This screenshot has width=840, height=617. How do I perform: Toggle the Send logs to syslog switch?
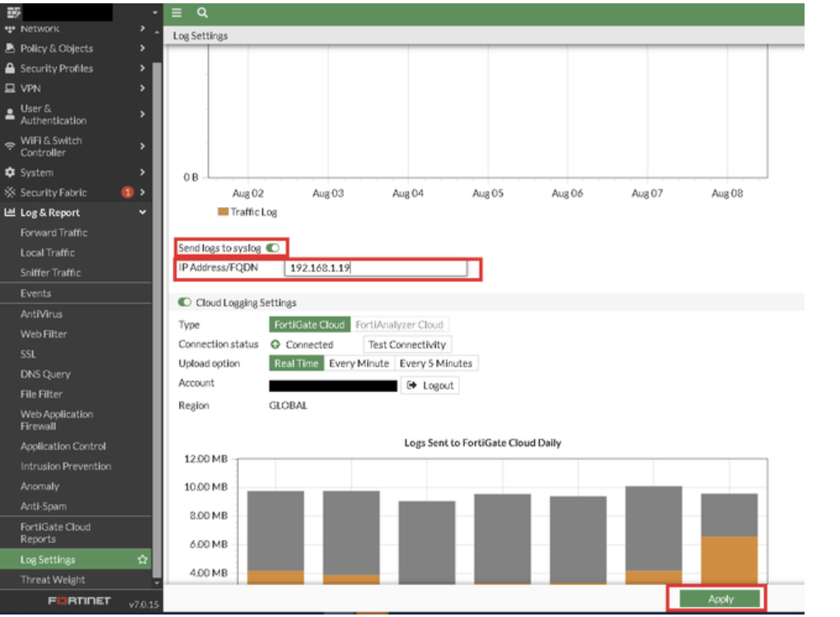point(273,247)
